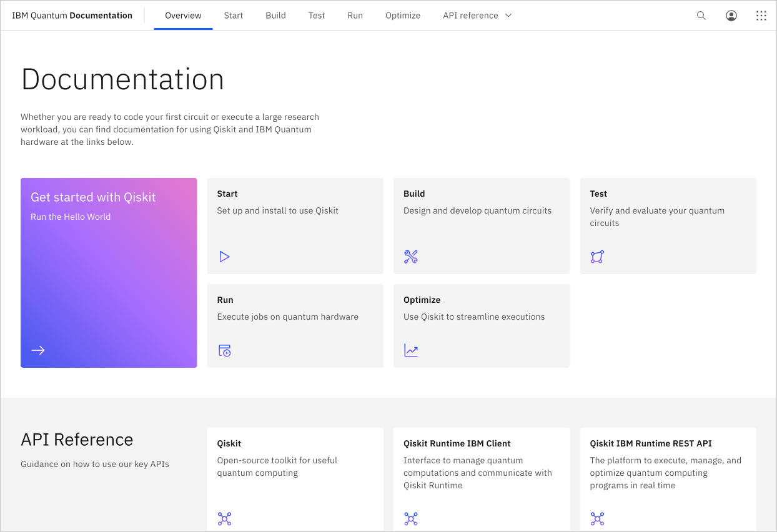Open Qiskit Runtime IBM Client card title
Screen dimensions: 777x532
tap(457, 443)
